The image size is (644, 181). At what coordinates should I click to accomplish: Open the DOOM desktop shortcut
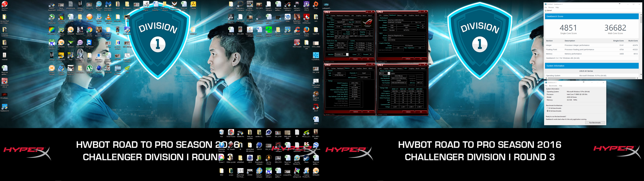[250, 172]
